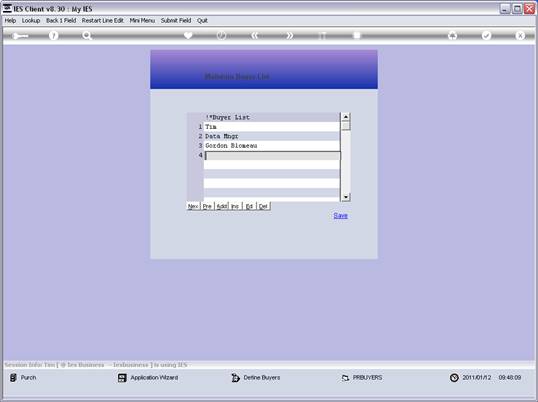Click the double right arrow icon
538x402 pixels.
pos(289,35)
